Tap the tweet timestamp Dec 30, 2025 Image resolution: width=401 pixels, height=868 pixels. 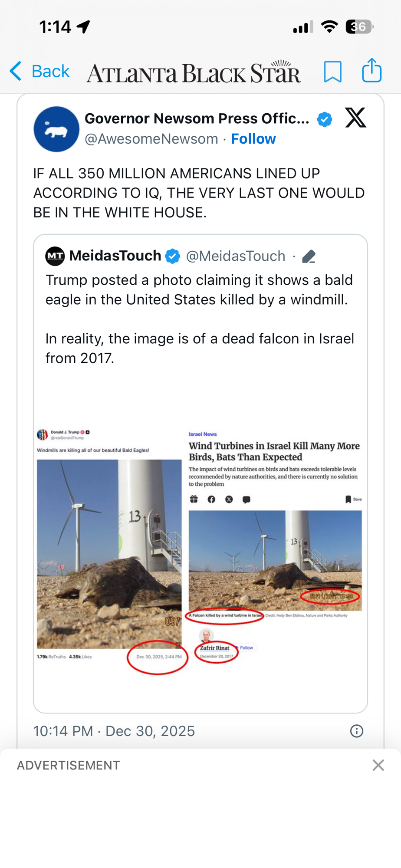click(x=114, y=731)
